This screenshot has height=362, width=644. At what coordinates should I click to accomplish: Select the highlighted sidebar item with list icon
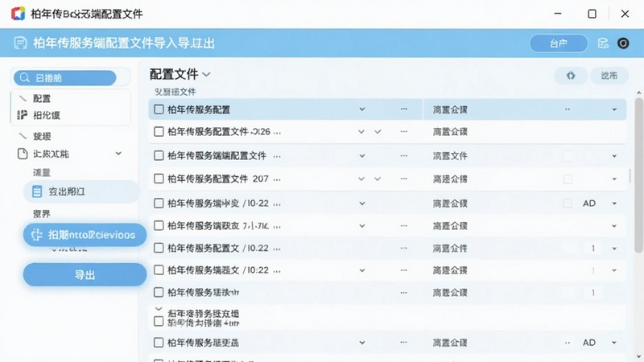[x=81, y=191]
